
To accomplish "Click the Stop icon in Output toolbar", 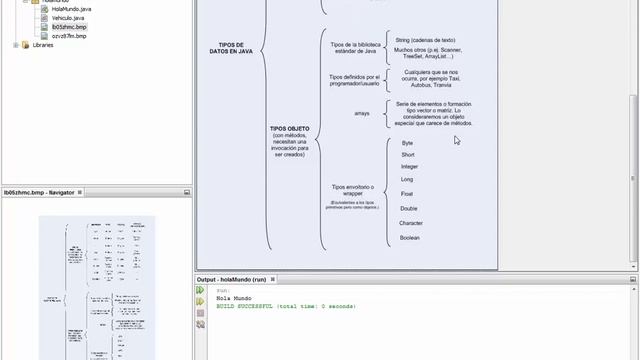I will point(200,313).
